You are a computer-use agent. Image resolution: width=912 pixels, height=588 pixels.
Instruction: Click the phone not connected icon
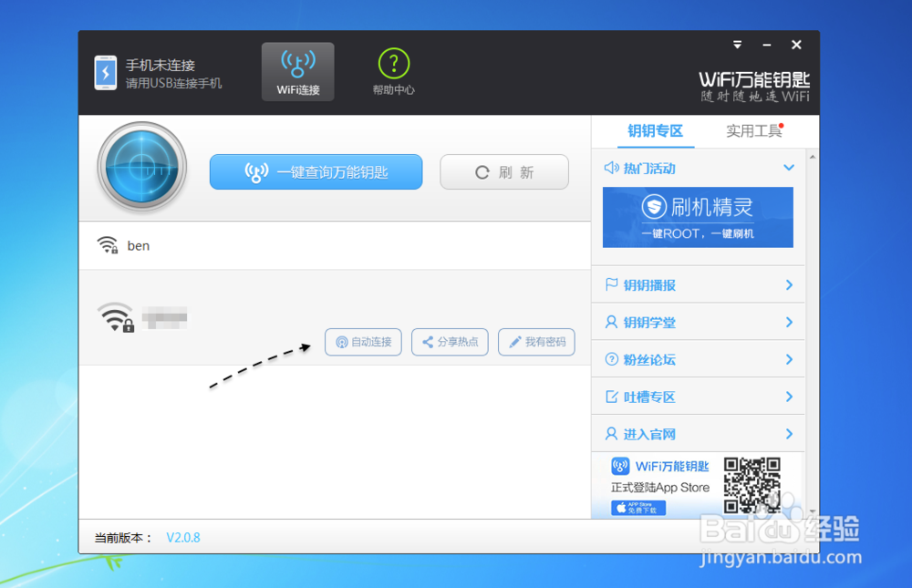(x=105, y=73)
